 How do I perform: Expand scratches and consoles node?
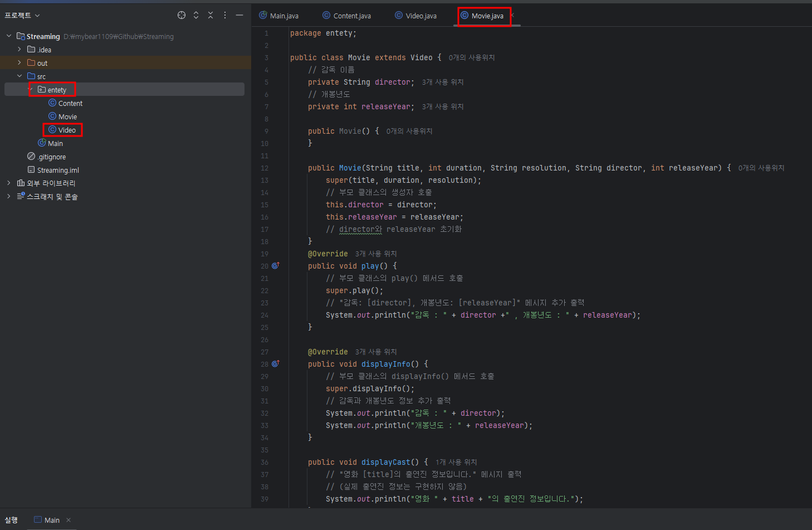click(9, 196)
